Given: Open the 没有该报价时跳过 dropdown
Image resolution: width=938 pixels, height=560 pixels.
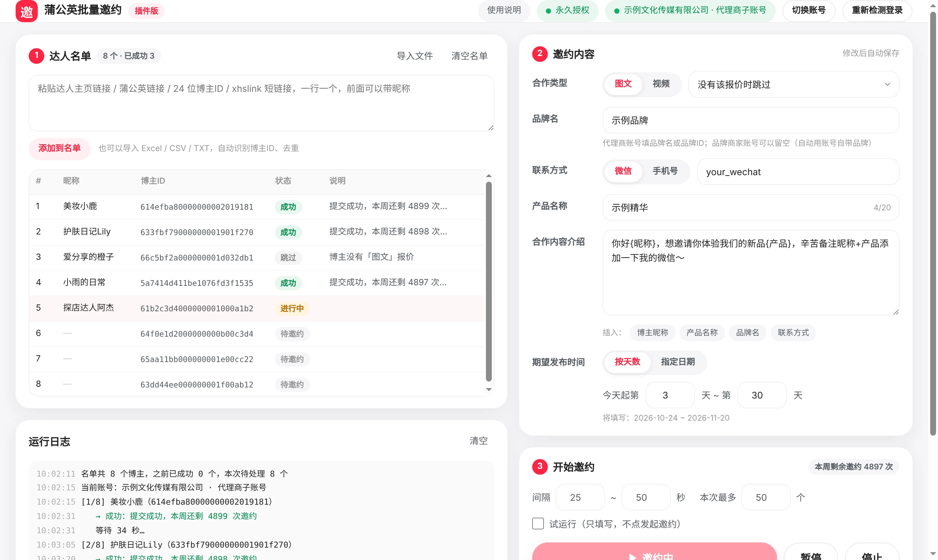Looking at the screenshot, I should pos(794,84).
